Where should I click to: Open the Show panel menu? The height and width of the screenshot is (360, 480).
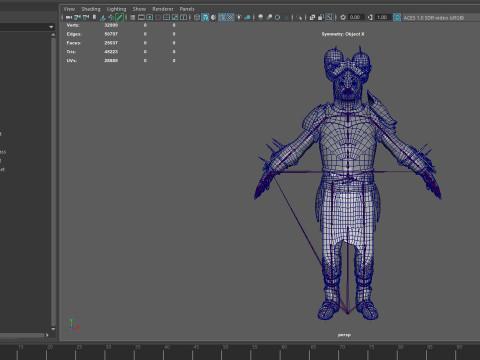(139, 9)
